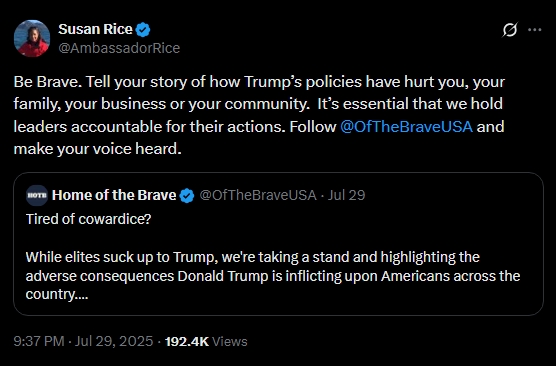Click the Susan Rice display name
The width and height of the screenshot is (556, 366).
click(x=95, y=29)
